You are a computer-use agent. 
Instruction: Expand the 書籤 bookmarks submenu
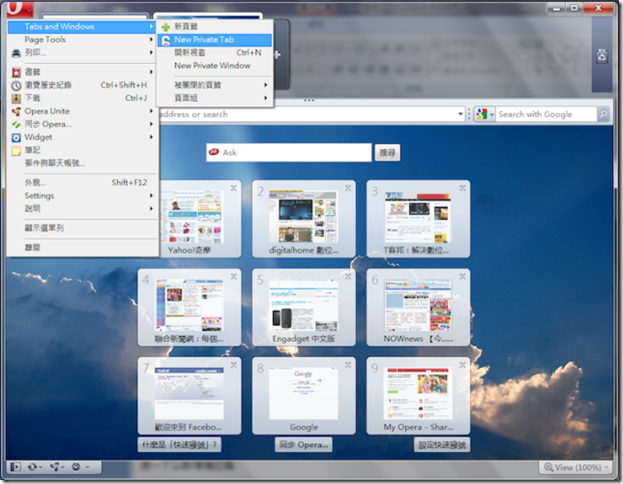coord(82,72)
